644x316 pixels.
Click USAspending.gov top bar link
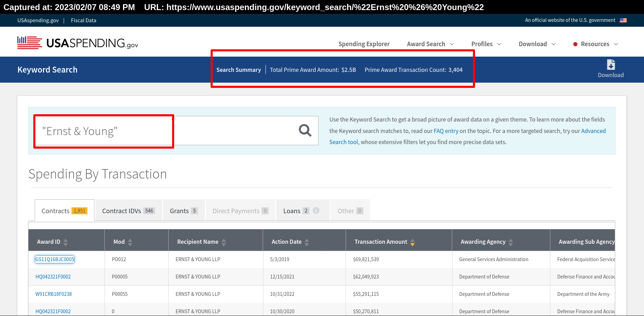coord(38,20)
